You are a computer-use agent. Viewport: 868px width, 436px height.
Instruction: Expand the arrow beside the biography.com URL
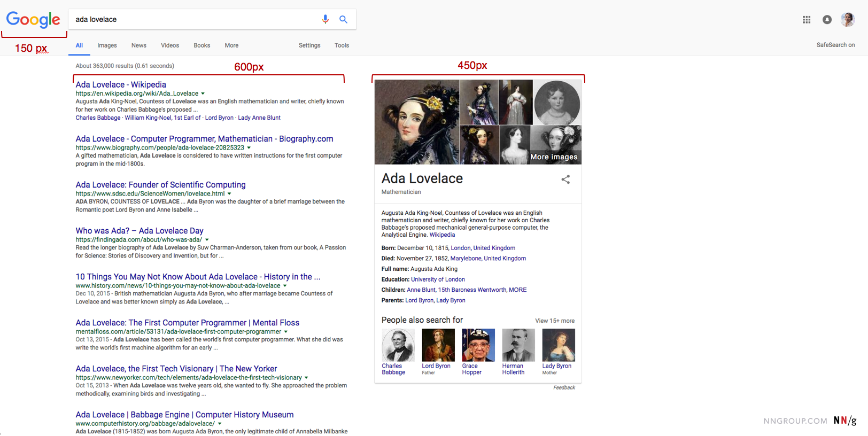click(249, 148)
